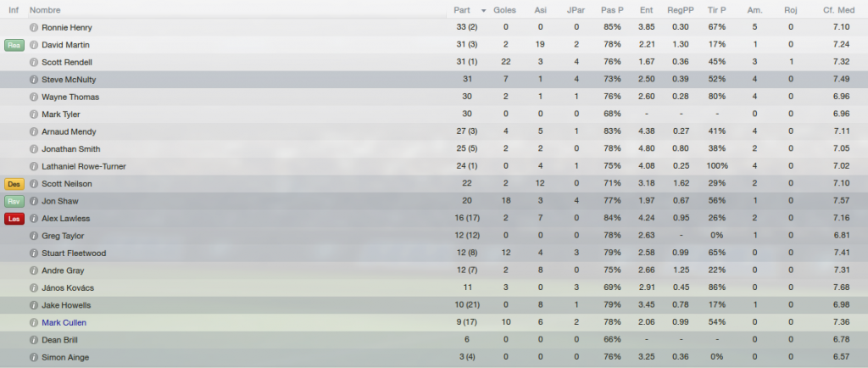Image resolution: width=868 pixels, height=368 pixels.
Task: Open info icon for Simon Ainge
Action: pyautogui.click(x=34, y=358)
